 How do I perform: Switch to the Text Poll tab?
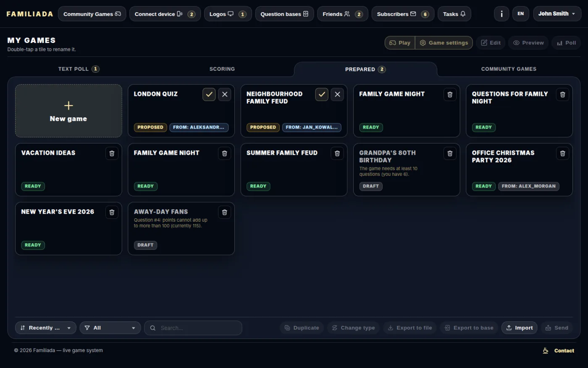pyautogui.click(x=79, y=69)
